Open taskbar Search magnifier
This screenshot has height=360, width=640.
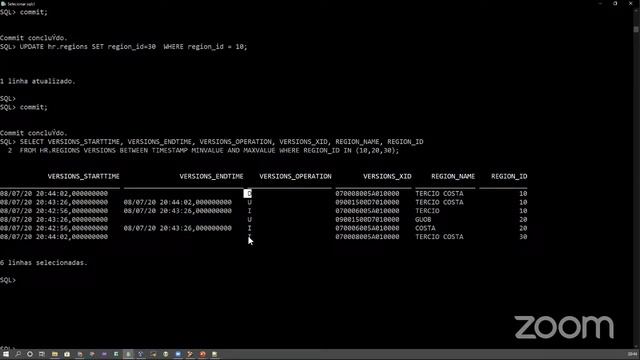tap(18, 354)
